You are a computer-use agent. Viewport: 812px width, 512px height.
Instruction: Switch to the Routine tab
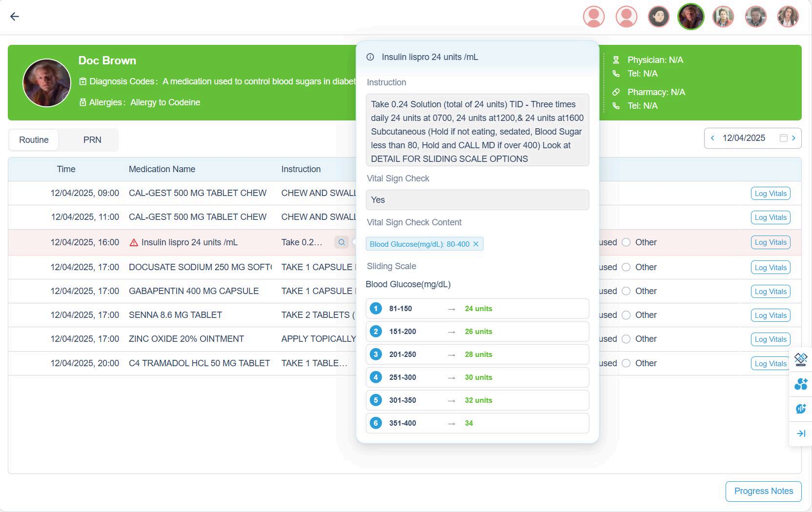tap(34, 140)
